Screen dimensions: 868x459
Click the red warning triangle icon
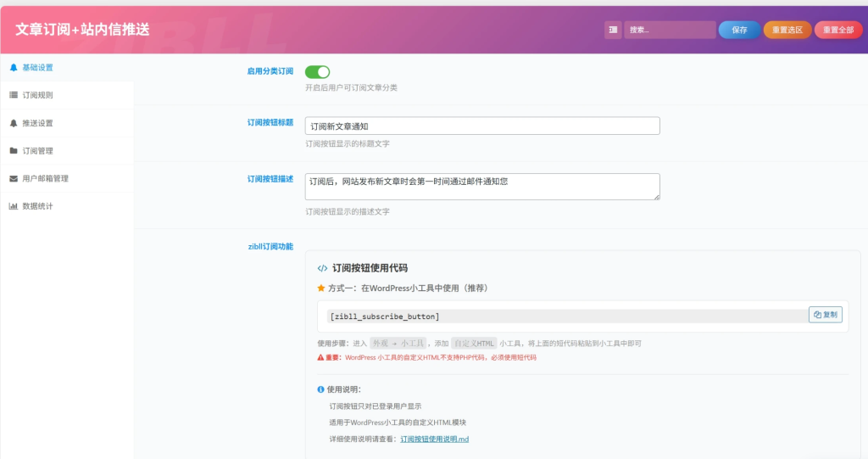320,357
